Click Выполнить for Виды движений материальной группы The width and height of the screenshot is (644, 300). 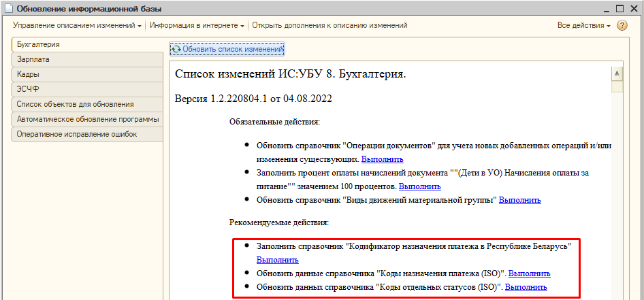[519, 199]
